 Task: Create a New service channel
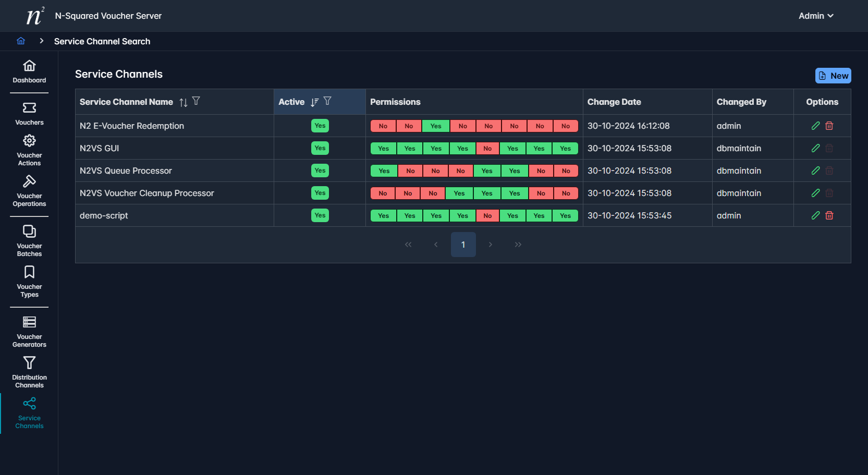coord(833,76)
